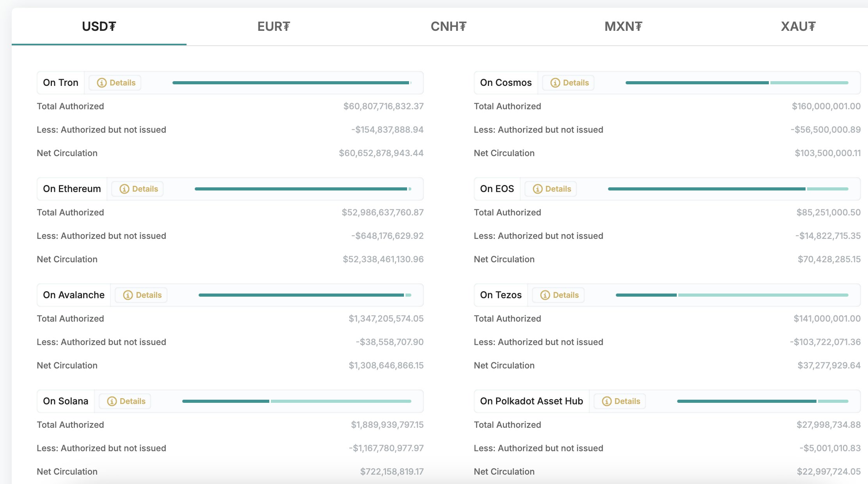Image resolution: width=868 pixels, height=484 pixels.
Task: Click the Ethereum circulation progress bar
Action: (303, 189)
